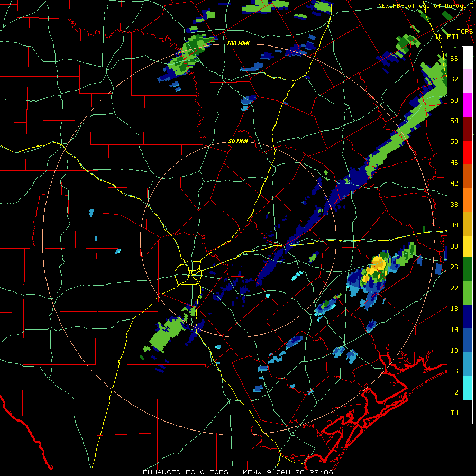Click the legend value "30"
The width and height of the screenshot is (476, 476).
[454, 246]
